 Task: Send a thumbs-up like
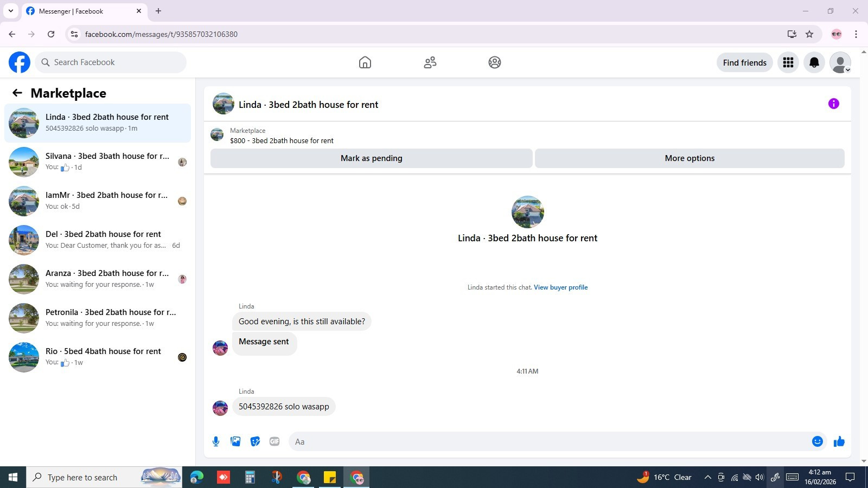839,441
